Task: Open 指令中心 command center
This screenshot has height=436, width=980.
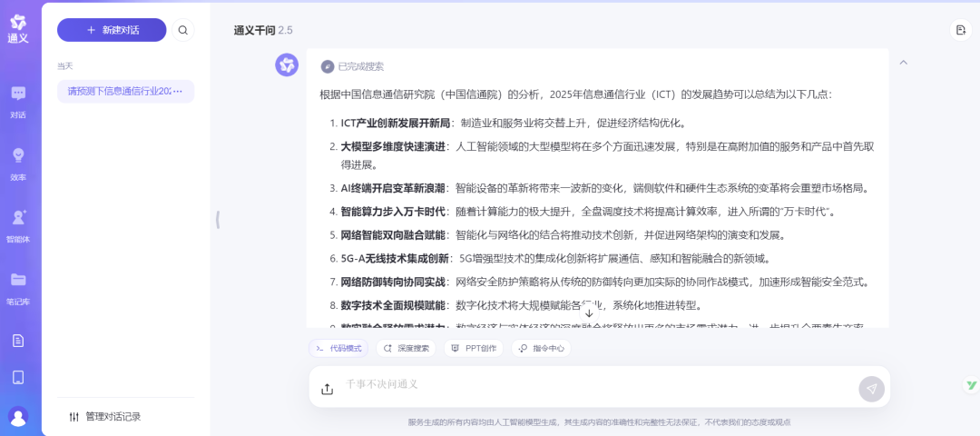Action: [541, 349]
